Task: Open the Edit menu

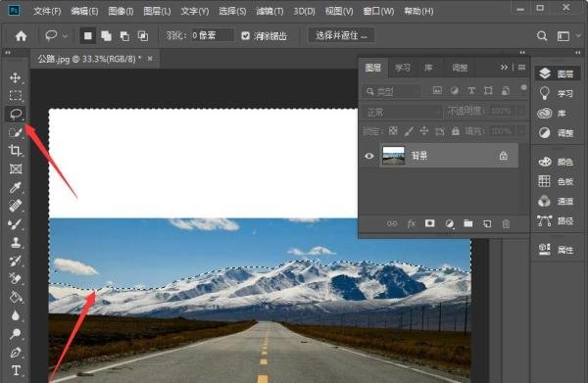Action: point(84,11)
